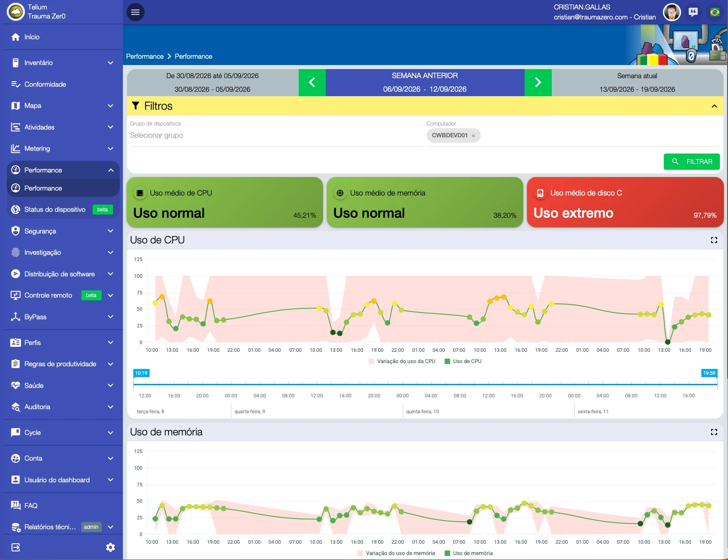This screenshot has width=728, height=560.
Task: Click the Perfis badge icon
Action: pos(15,343)
